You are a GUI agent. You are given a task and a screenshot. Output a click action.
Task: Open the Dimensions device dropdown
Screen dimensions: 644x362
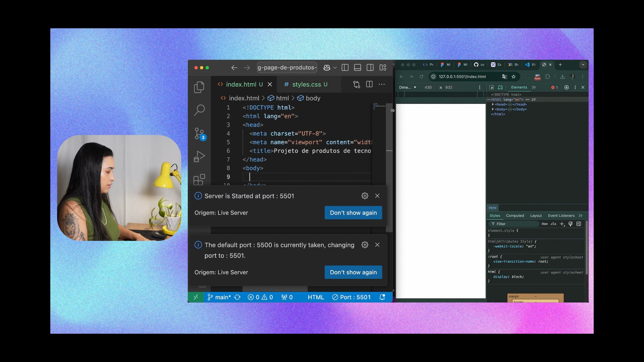[x=408, y=87]
